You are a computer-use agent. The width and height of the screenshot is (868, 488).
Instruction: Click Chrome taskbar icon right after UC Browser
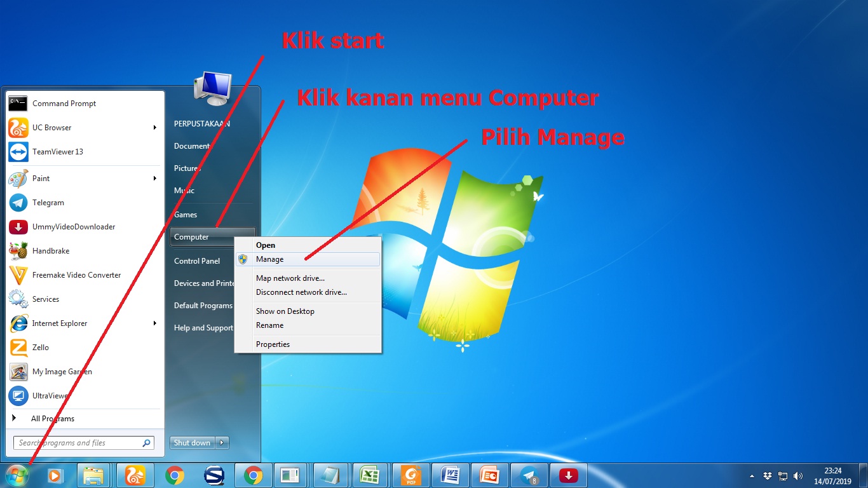pyautogui.click(x=175, y=475)
